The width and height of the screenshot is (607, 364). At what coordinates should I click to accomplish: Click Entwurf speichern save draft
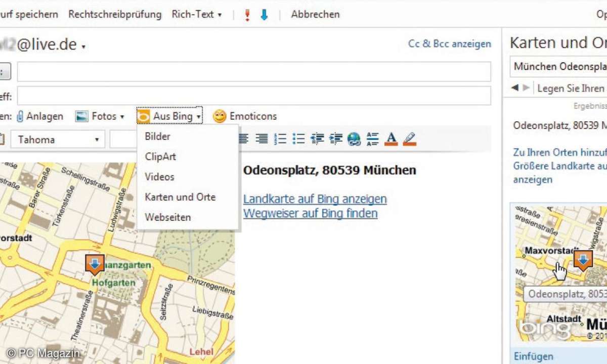tap(29, 14)
